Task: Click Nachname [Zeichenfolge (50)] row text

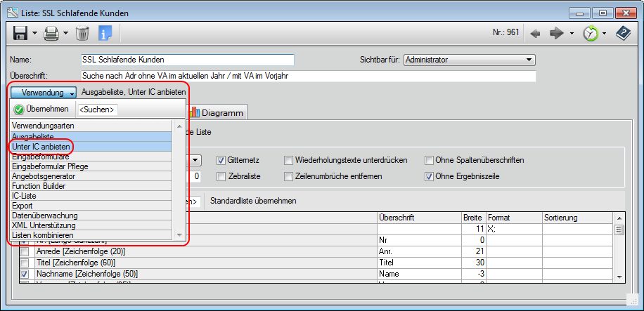Action: point(87,274)
